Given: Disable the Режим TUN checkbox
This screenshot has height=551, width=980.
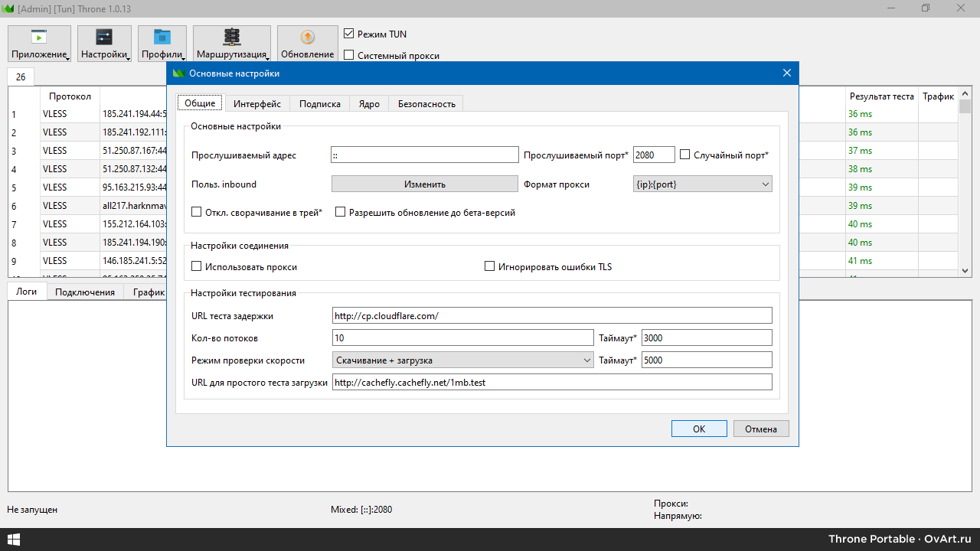Looking at the screenshot, I should tap(349, 34).
